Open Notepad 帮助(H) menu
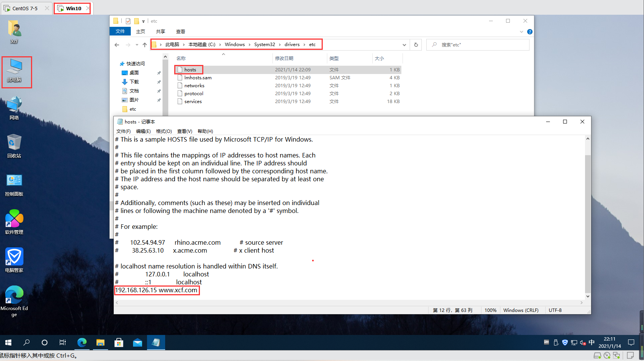Viewport: 644px width, 361px height. click(205, 131)
